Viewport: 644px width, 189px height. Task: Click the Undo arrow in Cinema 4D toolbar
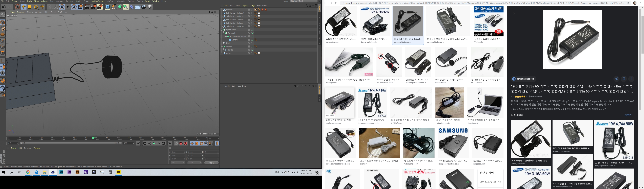click(x=4, y=7)
